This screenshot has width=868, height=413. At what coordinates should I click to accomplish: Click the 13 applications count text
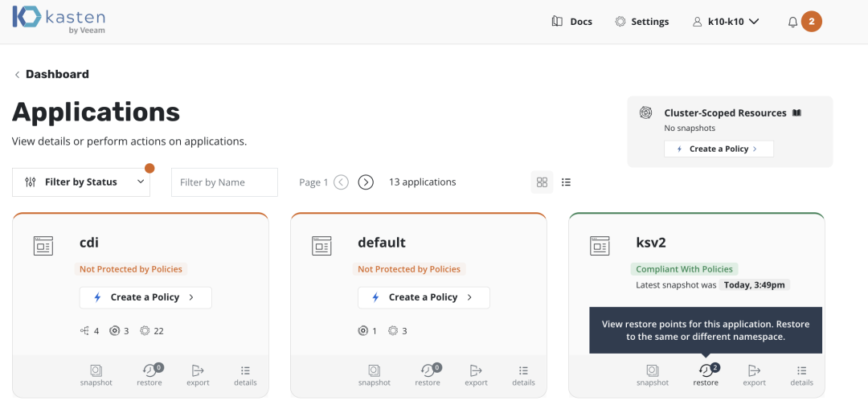423,182
